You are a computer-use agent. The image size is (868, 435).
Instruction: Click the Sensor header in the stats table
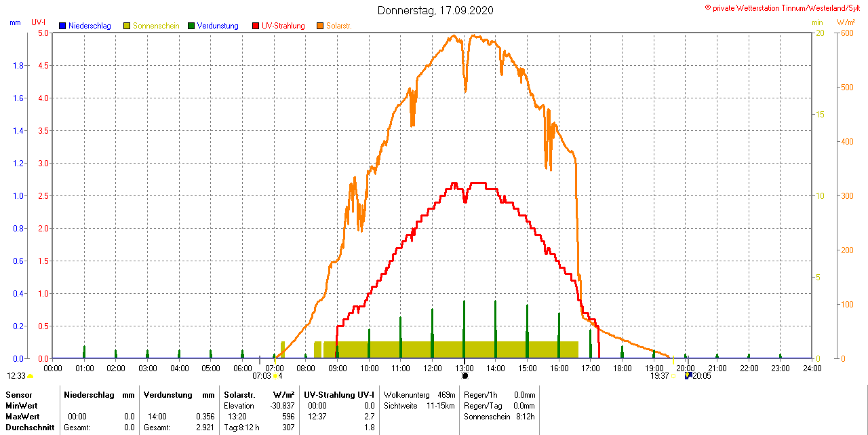[x=19, y=394]
